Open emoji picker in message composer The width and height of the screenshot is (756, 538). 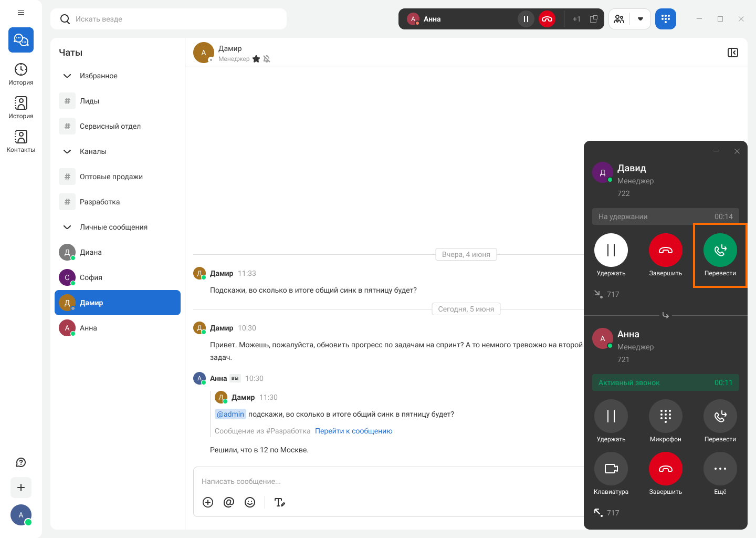250,502
